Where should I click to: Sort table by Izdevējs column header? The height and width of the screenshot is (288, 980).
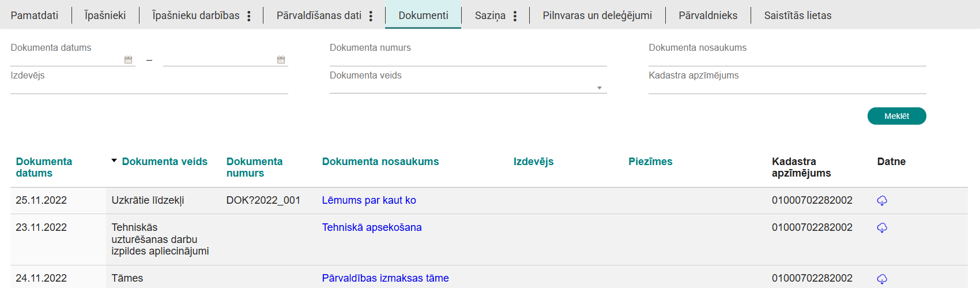[533, 162]
